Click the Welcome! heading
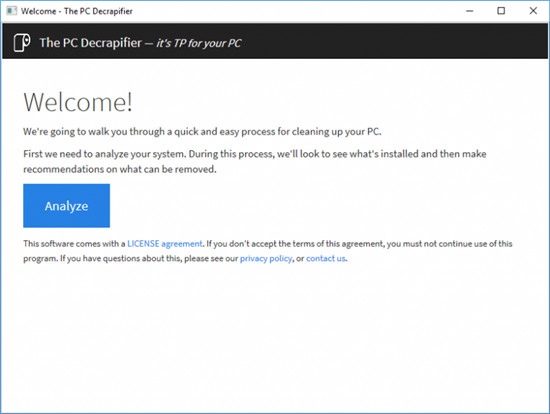 (78, 102)
